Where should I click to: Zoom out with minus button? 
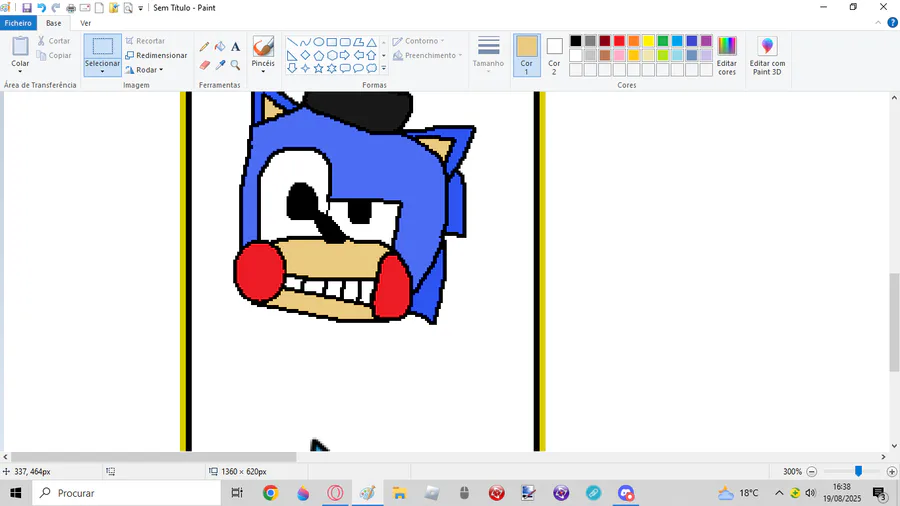point(812,472)
